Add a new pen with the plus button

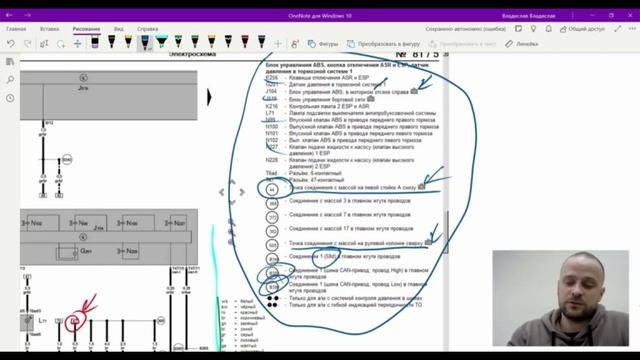tap(278, 44)
